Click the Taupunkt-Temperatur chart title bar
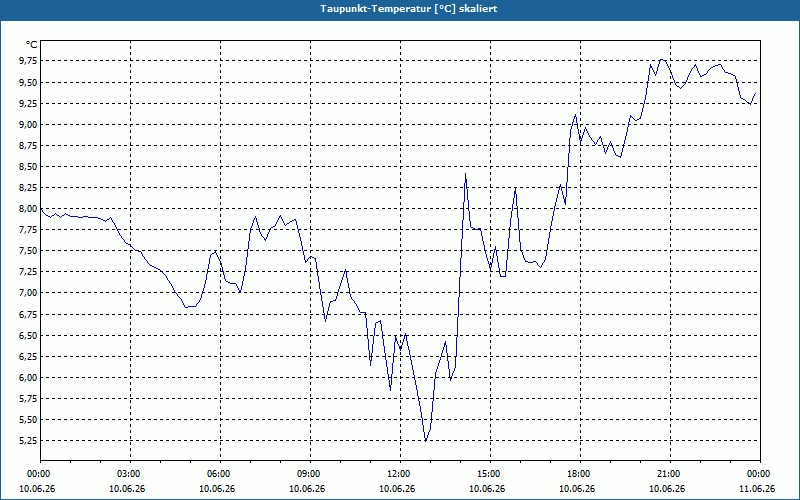The height and width of the screenshot is (500, 800). click(400, 9)
